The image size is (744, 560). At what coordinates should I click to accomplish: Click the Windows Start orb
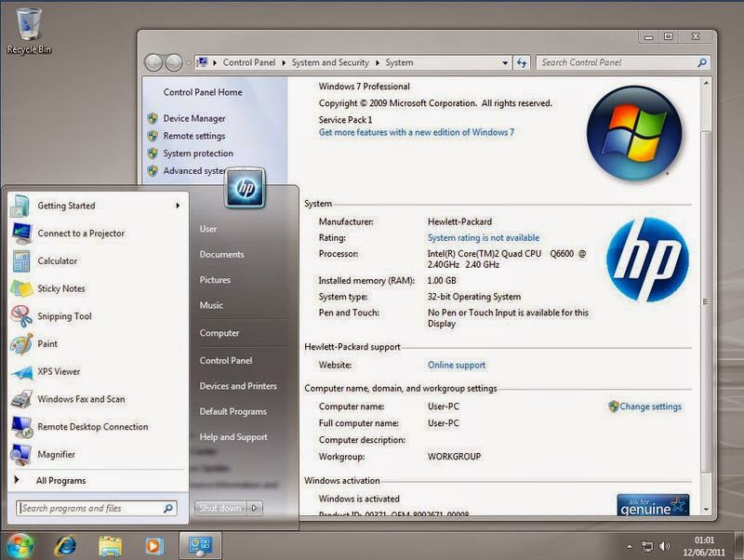point(20,545)
